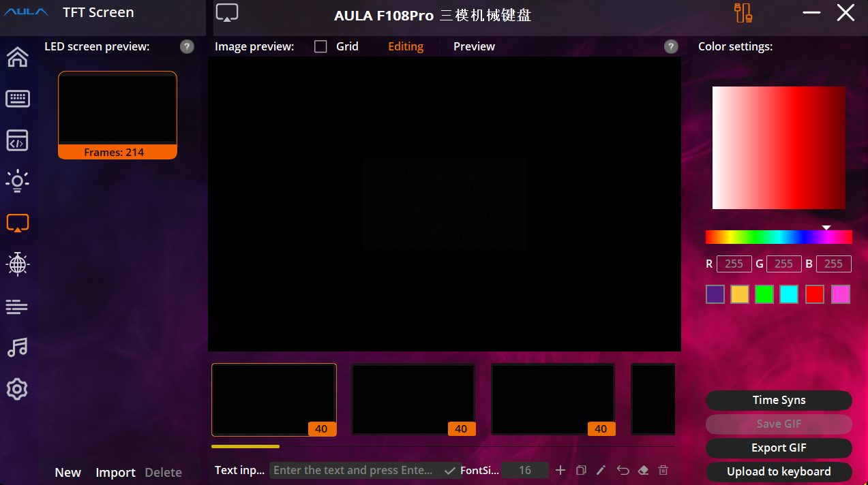Click Upload to keyboard button
The height and width of the screenshot is (485, 868).
tap(779, 471)
